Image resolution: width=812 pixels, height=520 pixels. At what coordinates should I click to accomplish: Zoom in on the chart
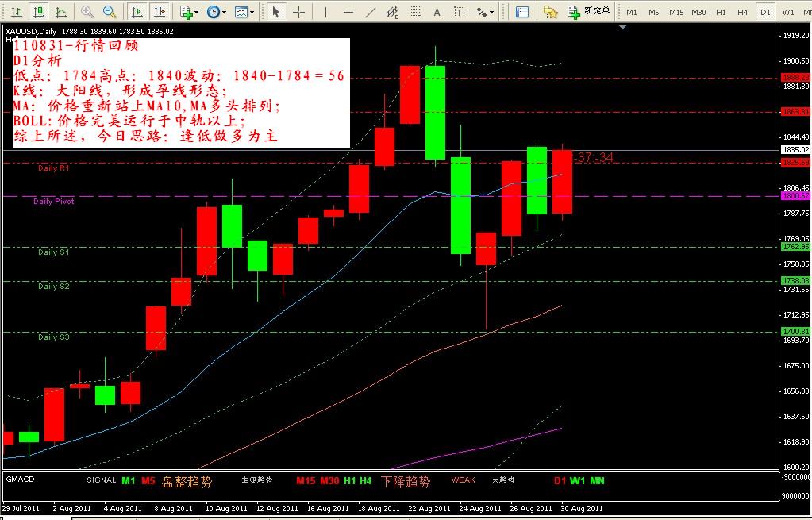click(87, 12)
